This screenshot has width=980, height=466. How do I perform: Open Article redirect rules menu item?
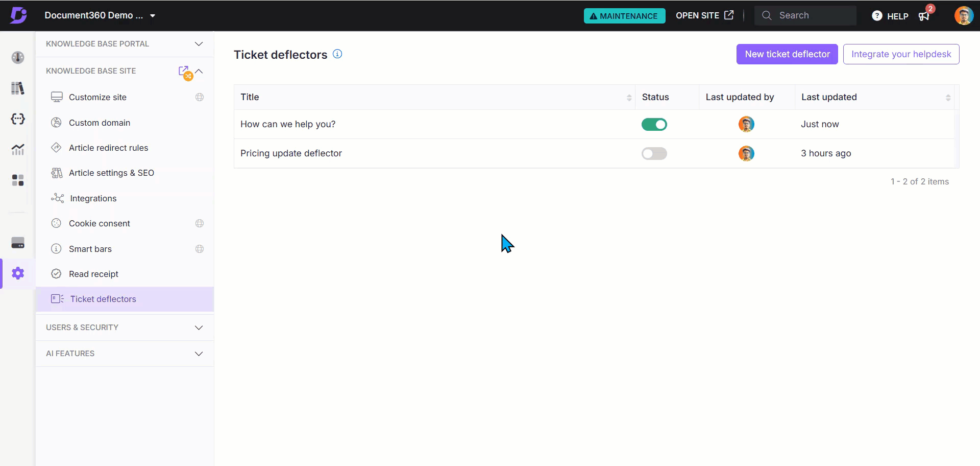pos(125,148)
